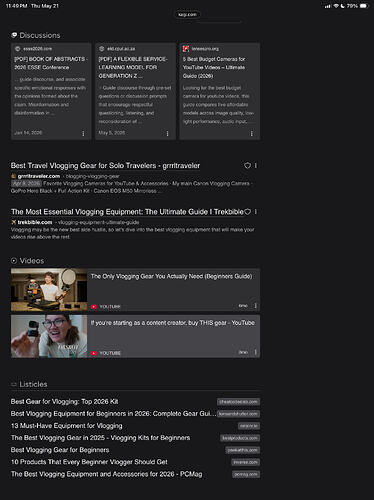Click grrrltraveler.com favicon
Screen dimensions: 374x500
click(14, 176)
